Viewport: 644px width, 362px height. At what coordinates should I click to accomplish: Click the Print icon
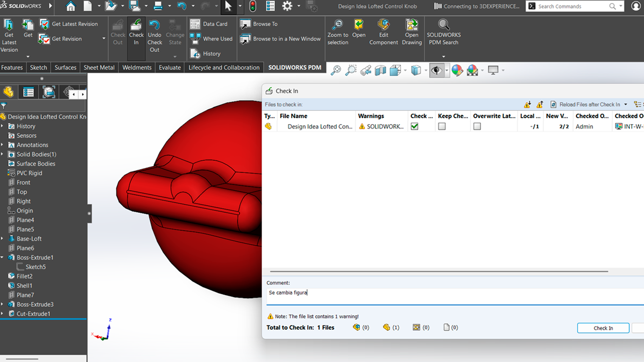tap(158, 7)
